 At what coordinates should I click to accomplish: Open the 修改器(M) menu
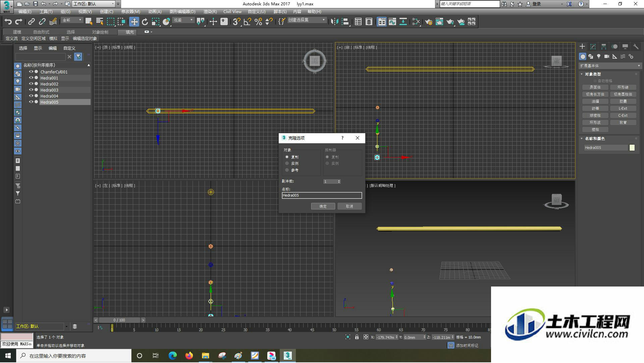[x=130, y=12]
